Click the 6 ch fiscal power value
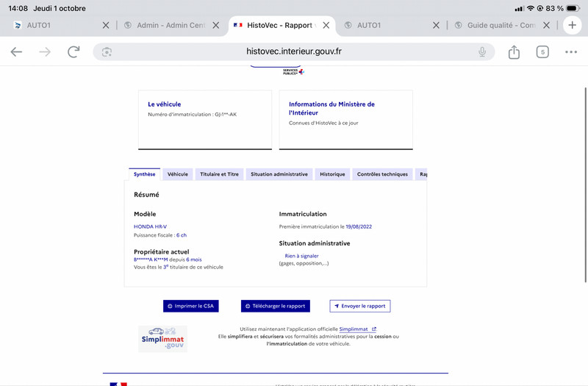 point(182,235)
